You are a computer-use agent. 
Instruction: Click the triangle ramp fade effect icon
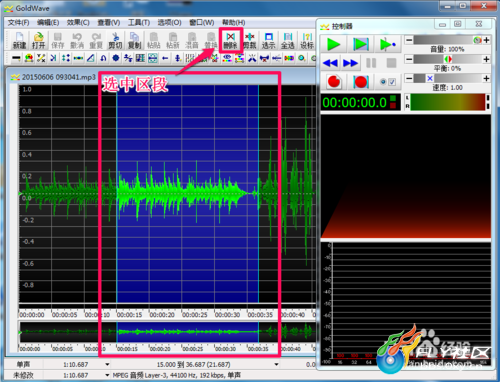tap(91, 58)
